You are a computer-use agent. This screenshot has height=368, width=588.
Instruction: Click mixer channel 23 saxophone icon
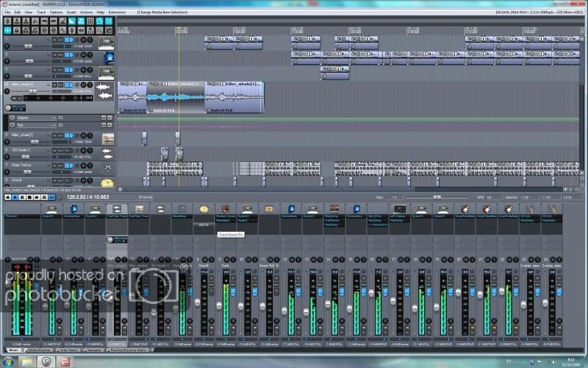click(x=530, y=209)
